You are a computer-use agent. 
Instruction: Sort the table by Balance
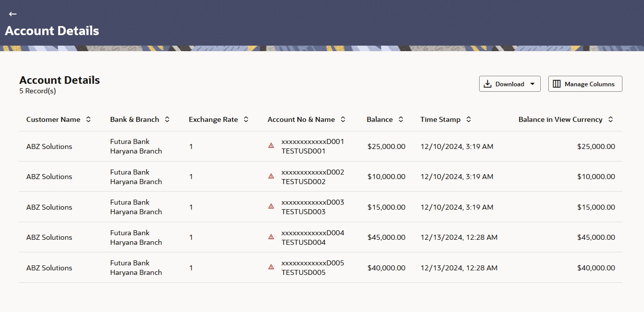400,119
